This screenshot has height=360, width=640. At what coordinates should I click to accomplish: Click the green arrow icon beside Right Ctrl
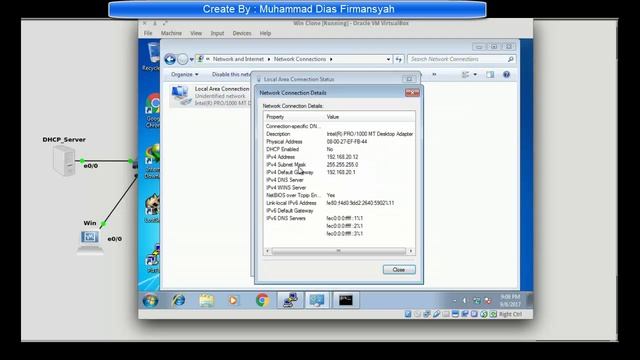pyautogui.click(x=493, y=314)
